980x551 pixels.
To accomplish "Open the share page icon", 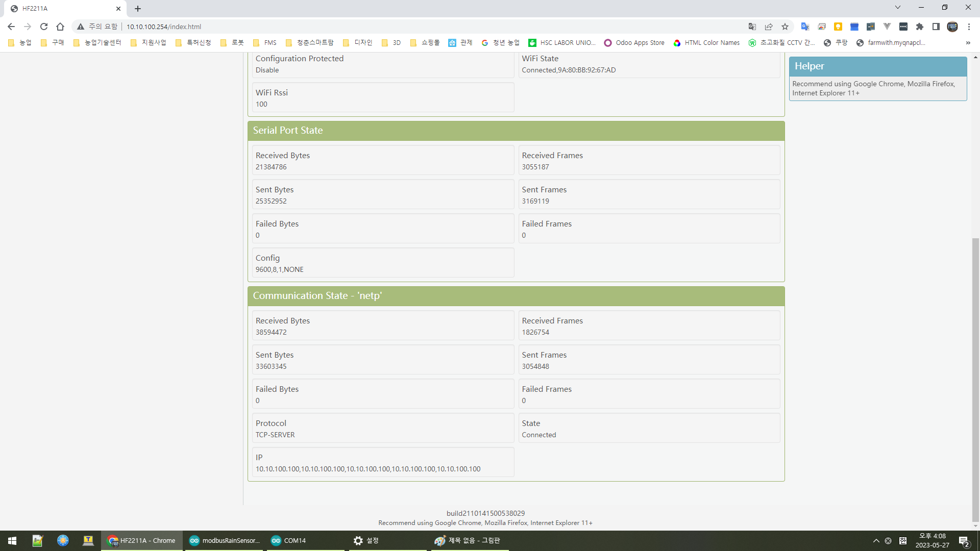I will pyautogui.click(x=769, y=27).
